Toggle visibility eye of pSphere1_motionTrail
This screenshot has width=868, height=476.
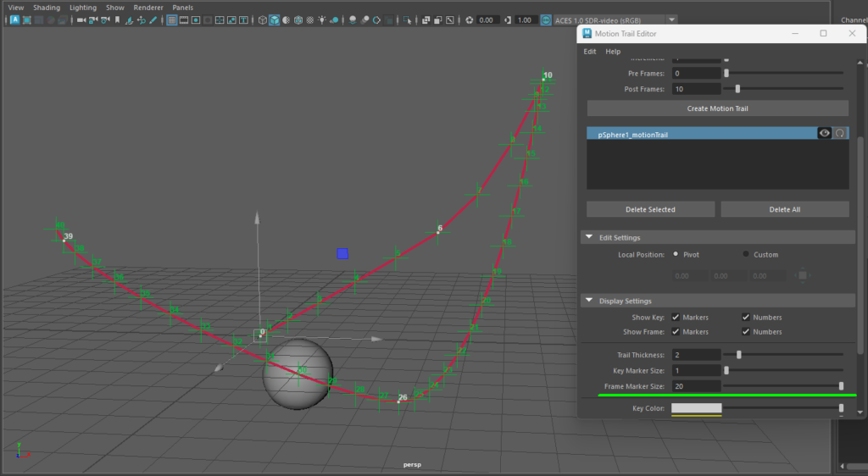tap(824, 134)
